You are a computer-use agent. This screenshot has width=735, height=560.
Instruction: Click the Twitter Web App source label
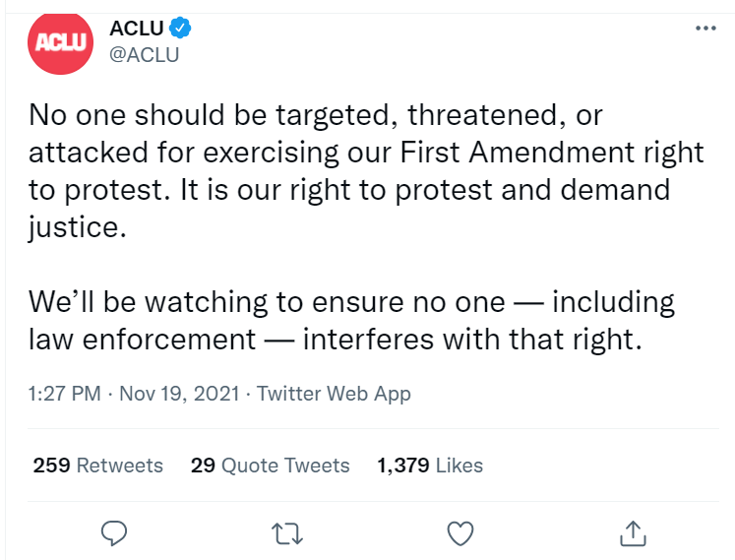point(334,394)
